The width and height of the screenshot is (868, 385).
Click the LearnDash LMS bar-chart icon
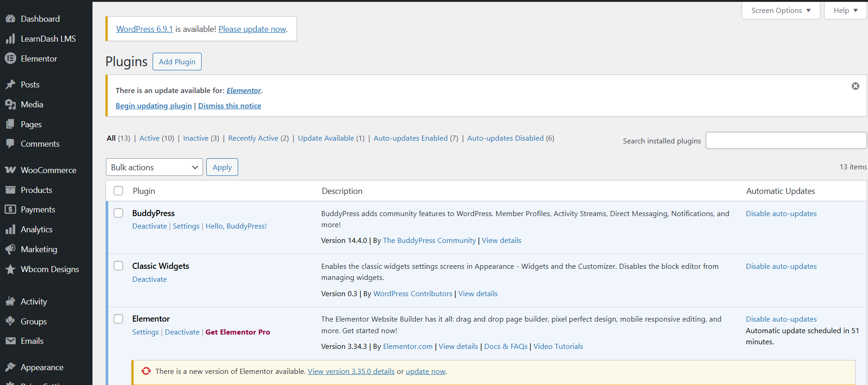pyautogui.click(x=10, y=39)
